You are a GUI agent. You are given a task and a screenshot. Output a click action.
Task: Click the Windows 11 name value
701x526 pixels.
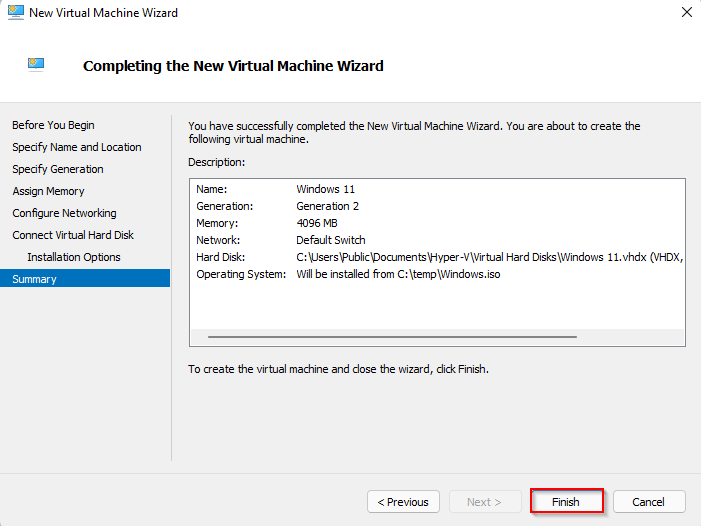pos(325,189)
